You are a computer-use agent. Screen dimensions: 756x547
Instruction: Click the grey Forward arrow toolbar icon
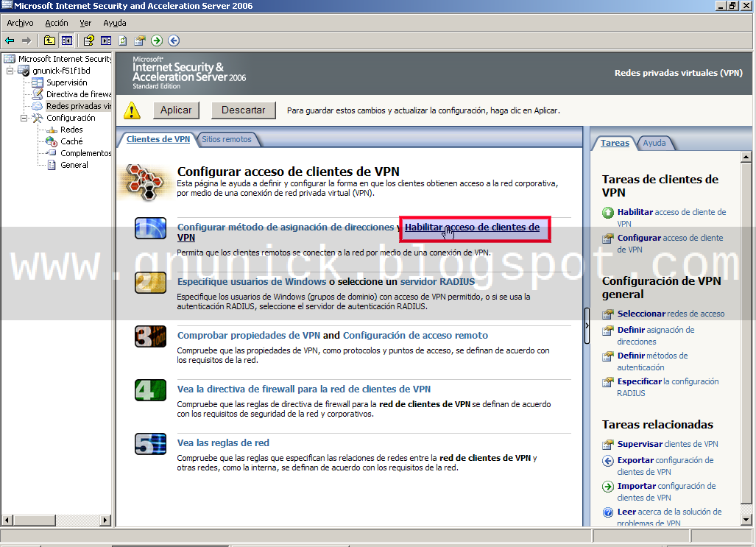click(x=27, y=41)
